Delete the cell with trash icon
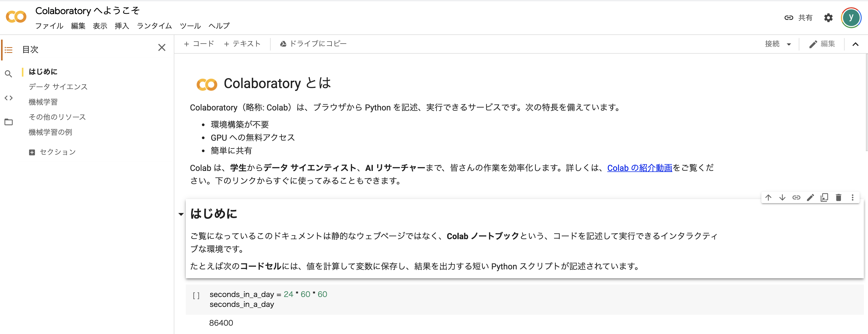 click(x=839, y=198)
